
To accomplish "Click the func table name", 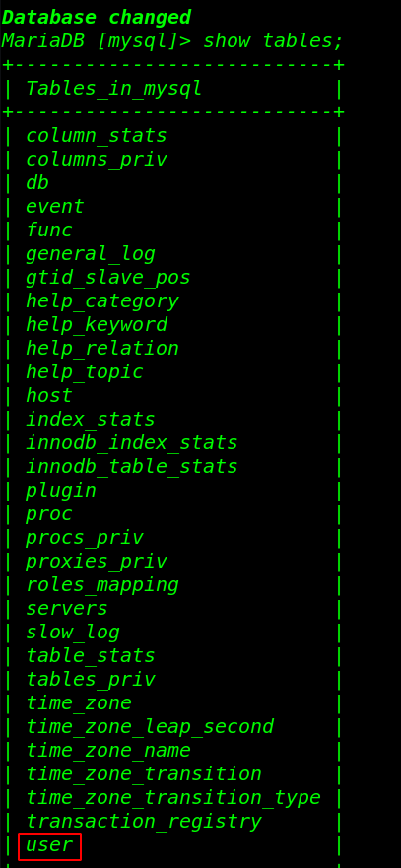I will (48, 230).
